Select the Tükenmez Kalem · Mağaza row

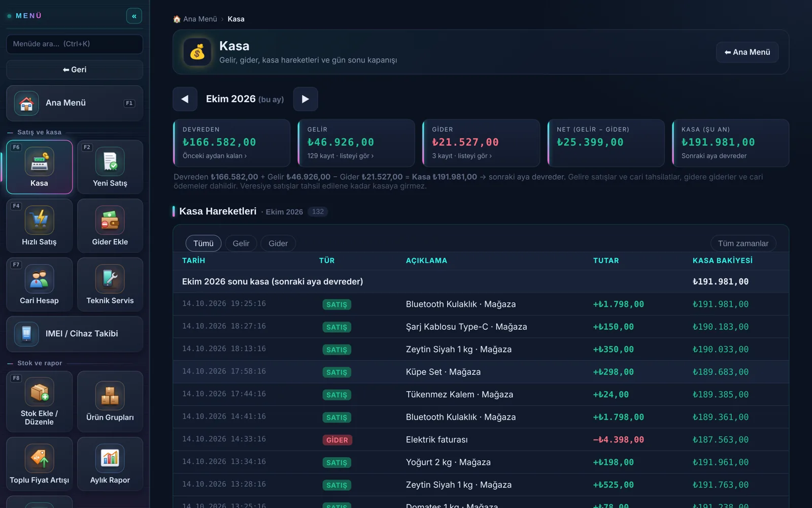click(481, 395)
